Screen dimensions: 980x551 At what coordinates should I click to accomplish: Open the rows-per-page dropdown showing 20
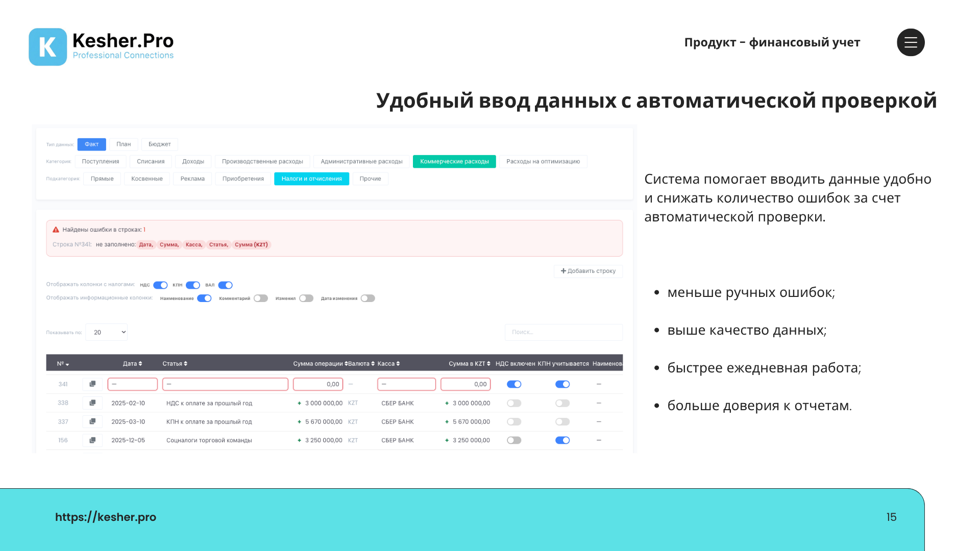106,332
